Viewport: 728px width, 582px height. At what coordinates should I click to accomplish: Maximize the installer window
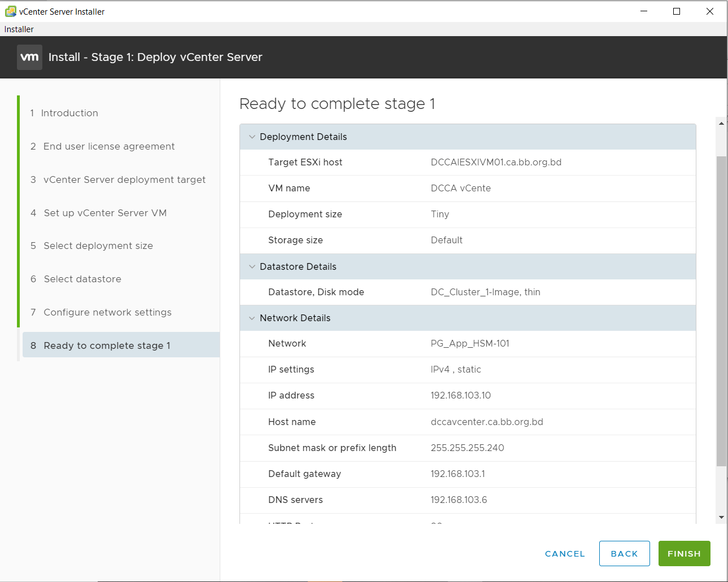click(677, 11)
